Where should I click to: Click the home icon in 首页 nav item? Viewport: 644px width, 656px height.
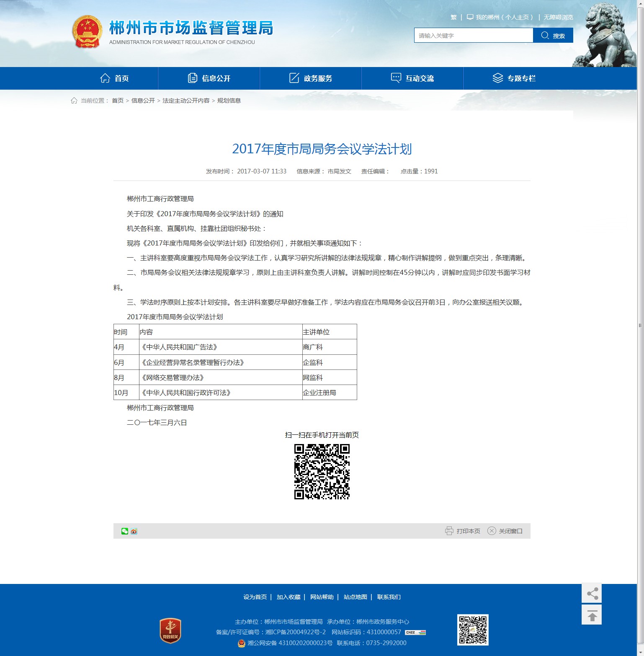point(105,78)
